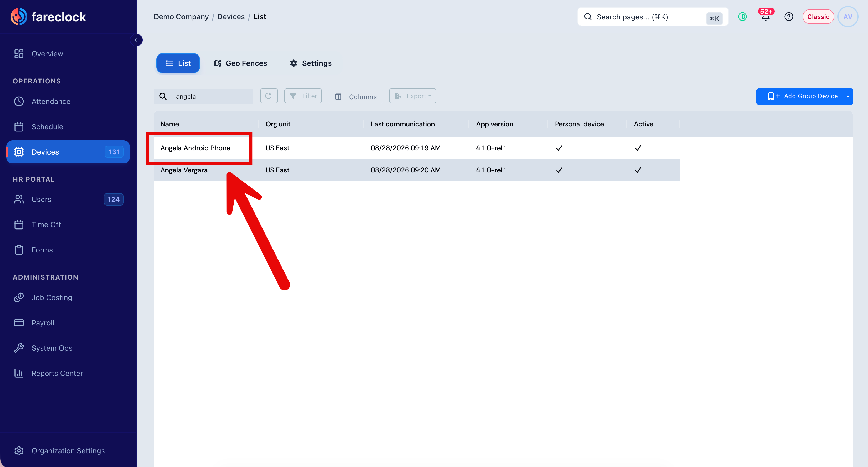
Task: Click the green status indicator icon
Action: point(742,17)
